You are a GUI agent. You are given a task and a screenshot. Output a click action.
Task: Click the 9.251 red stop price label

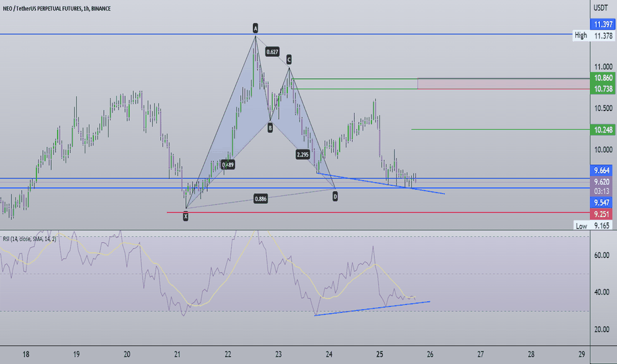pos(602,214)
